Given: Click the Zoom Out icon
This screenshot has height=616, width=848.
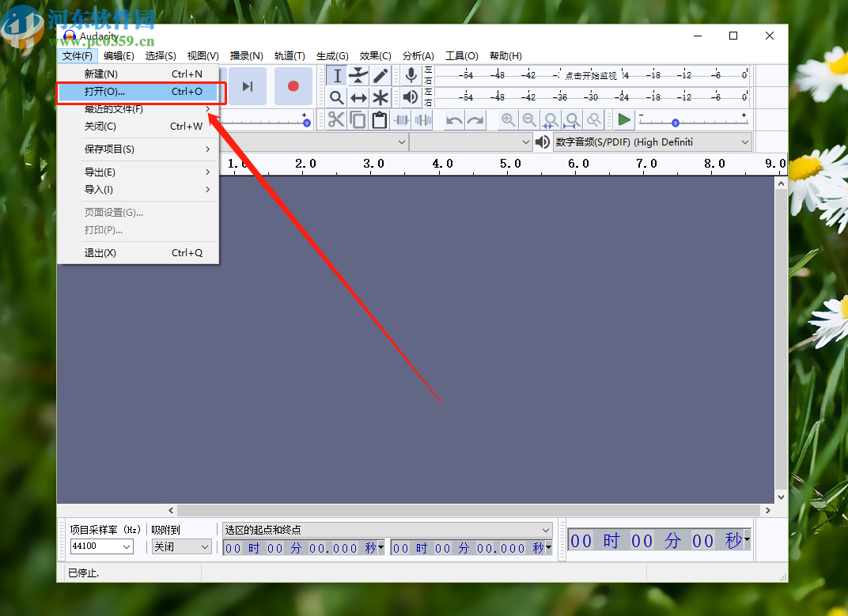Looking at the screenshot, I should (x=529, y=119).
